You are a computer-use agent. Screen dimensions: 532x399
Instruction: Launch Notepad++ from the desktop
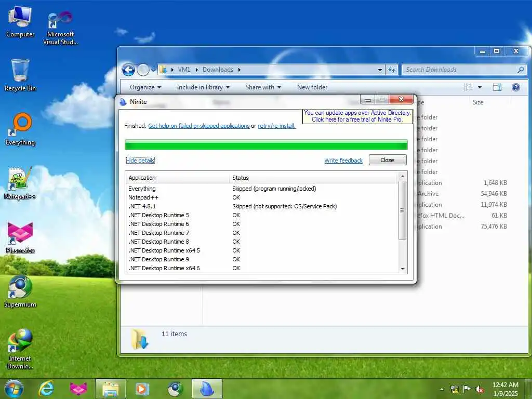point(20,183)
